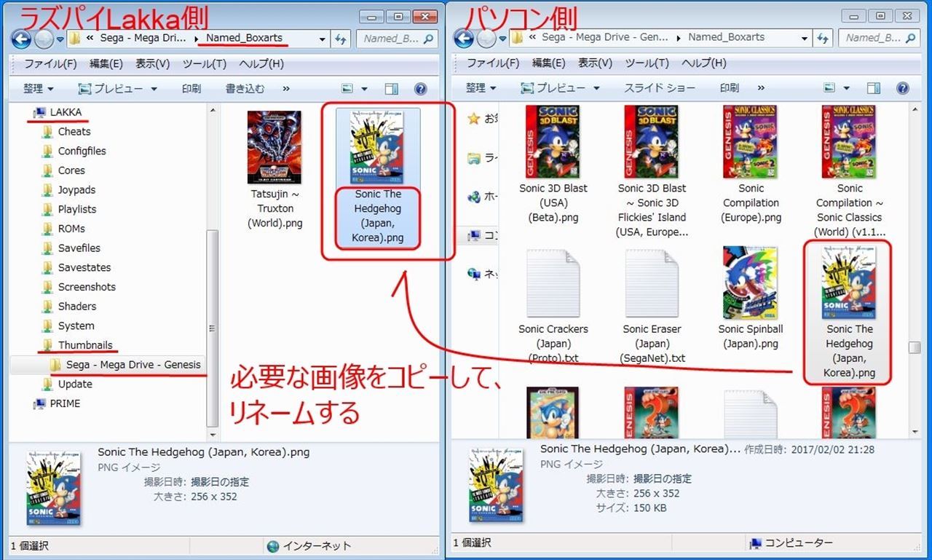
Task: Open help icon in right window toolbar
Action: [x=903, y=88]
